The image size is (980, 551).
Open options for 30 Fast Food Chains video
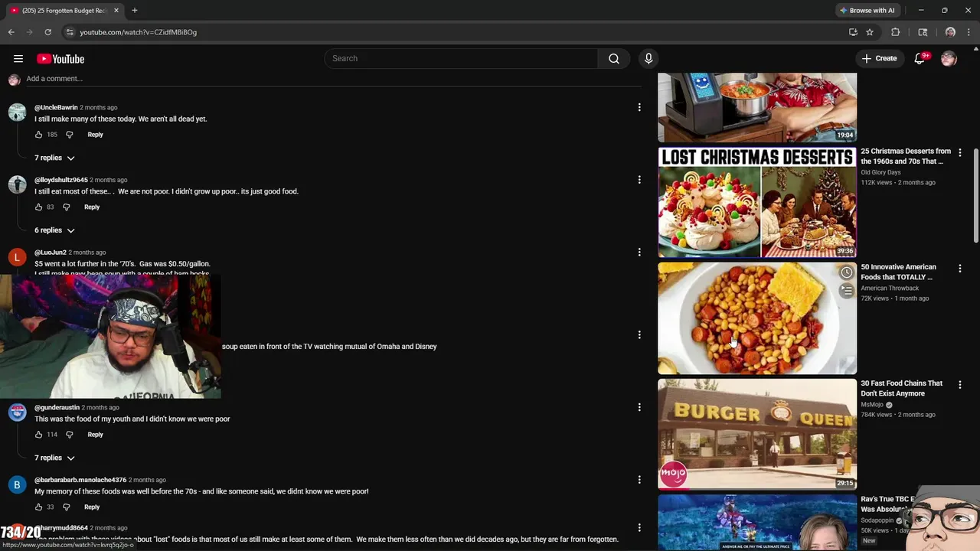(960, 384)
